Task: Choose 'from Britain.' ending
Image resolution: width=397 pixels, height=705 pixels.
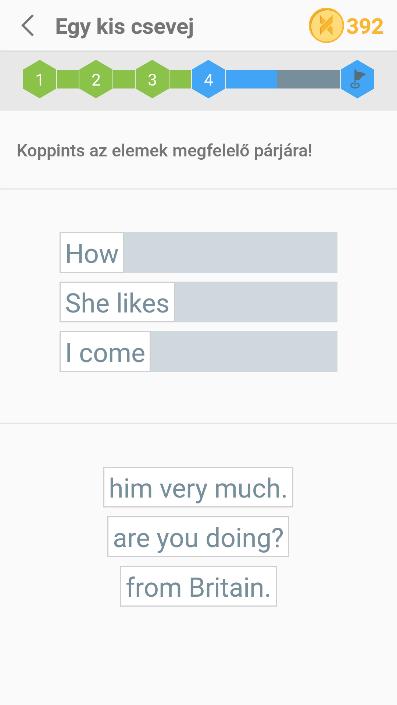Action: click(198, 586)
